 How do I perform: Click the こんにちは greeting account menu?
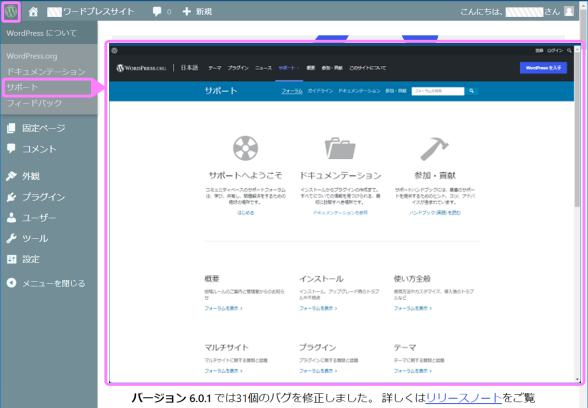pos(517,12)
